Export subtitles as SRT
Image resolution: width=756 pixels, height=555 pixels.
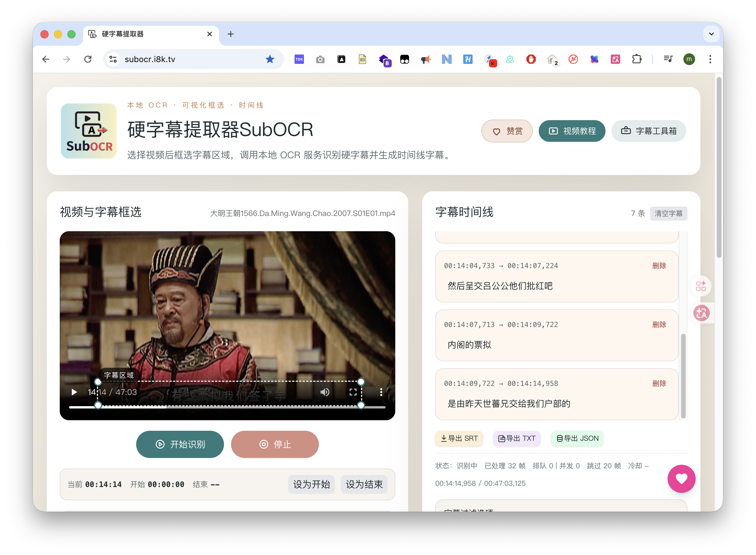point(459,438)
